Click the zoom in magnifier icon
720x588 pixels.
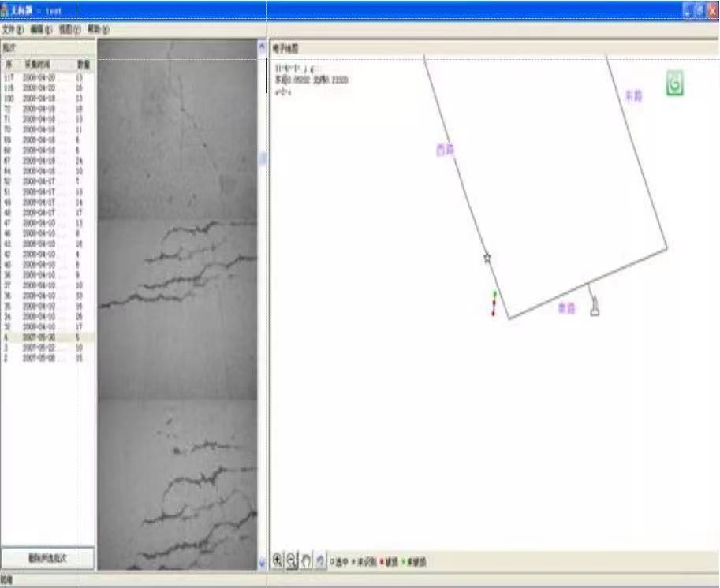click(278, 560)
